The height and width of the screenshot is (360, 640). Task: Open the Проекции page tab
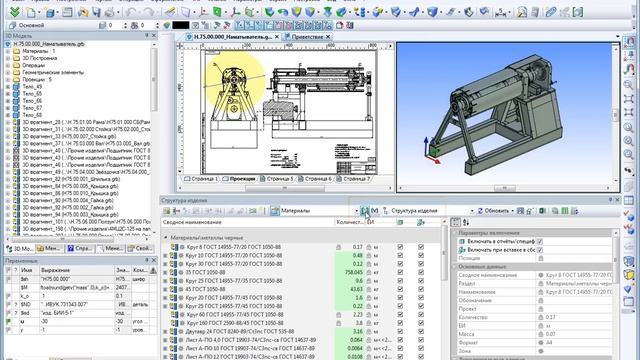click(239, 179)
